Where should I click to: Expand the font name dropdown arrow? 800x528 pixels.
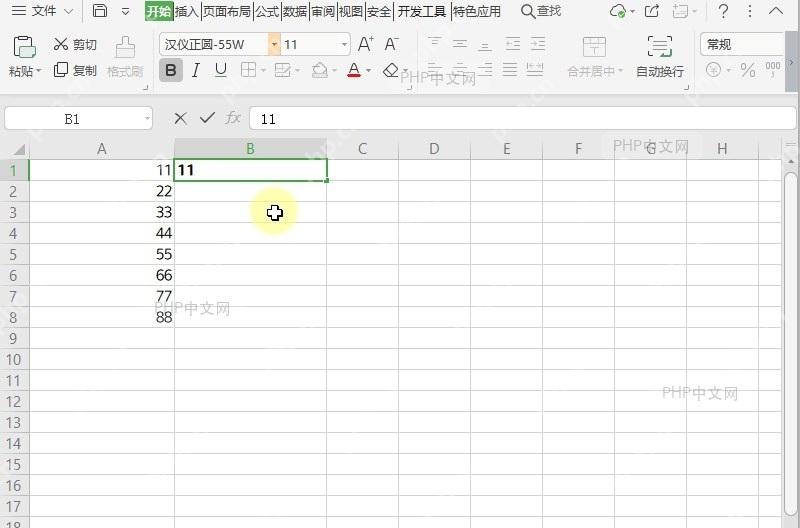(274, 44)
